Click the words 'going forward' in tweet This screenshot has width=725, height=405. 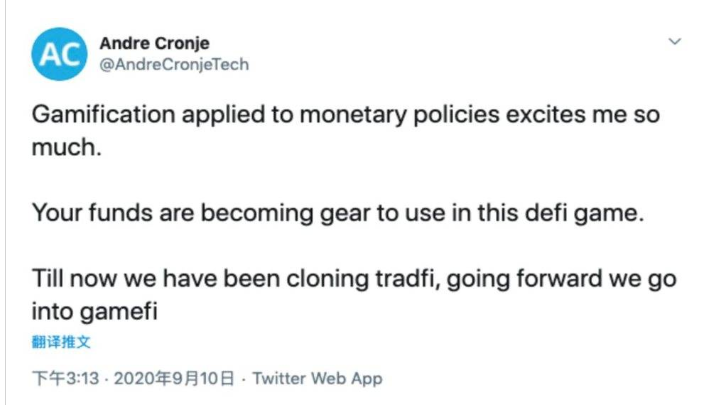525,280
